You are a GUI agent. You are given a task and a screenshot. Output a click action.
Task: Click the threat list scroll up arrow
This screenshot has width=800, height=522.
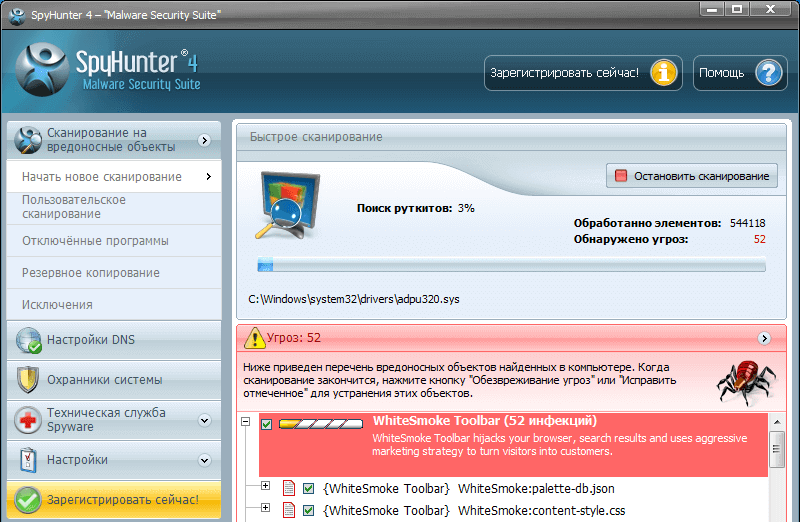click(x=777, y=422)
